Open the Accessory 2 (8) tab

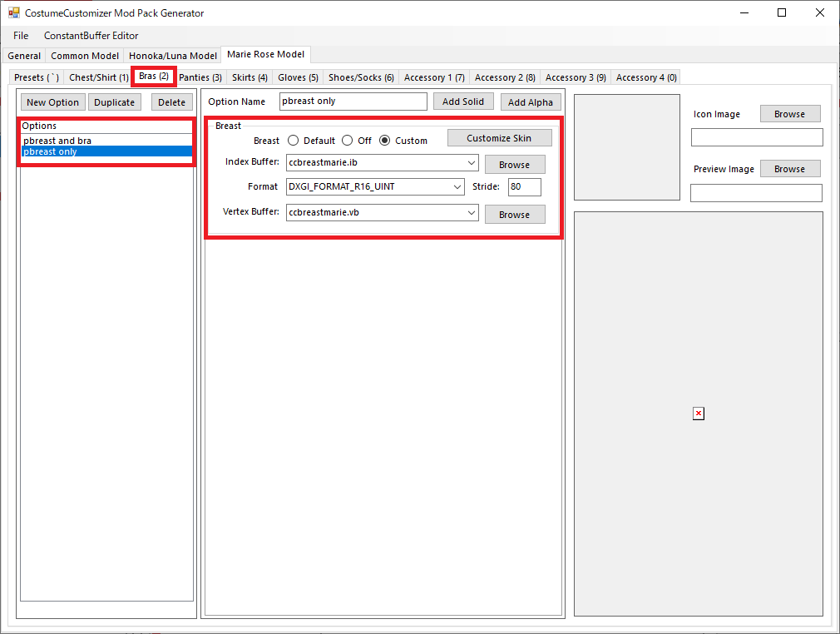505,77
